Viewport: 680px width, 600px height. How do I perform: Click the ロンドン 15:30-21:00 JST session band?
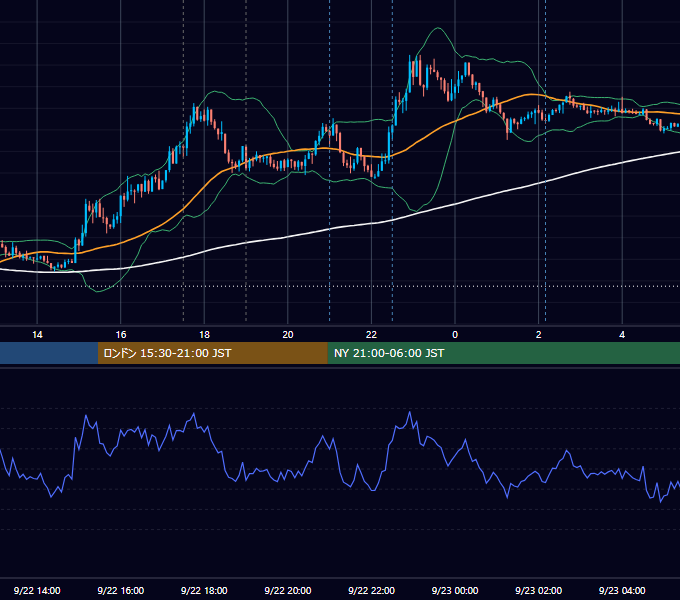[212, 353]
